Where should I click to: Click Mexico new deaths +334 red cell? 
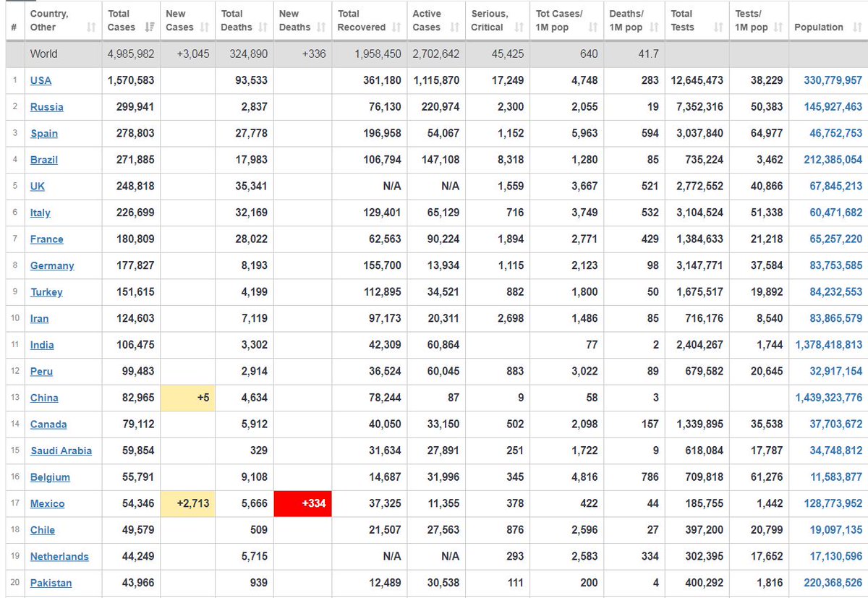click(303, 504)
